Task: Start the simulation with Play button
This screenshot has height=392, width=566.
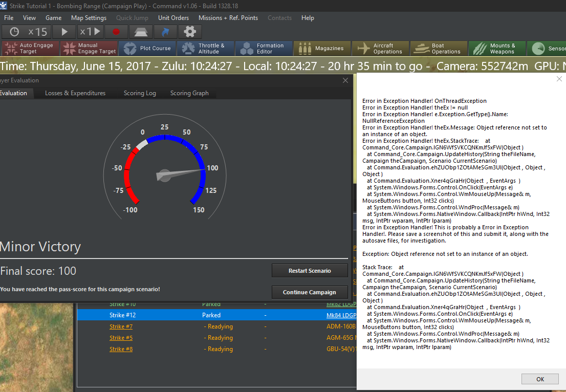Action: (x=64, y=32)
